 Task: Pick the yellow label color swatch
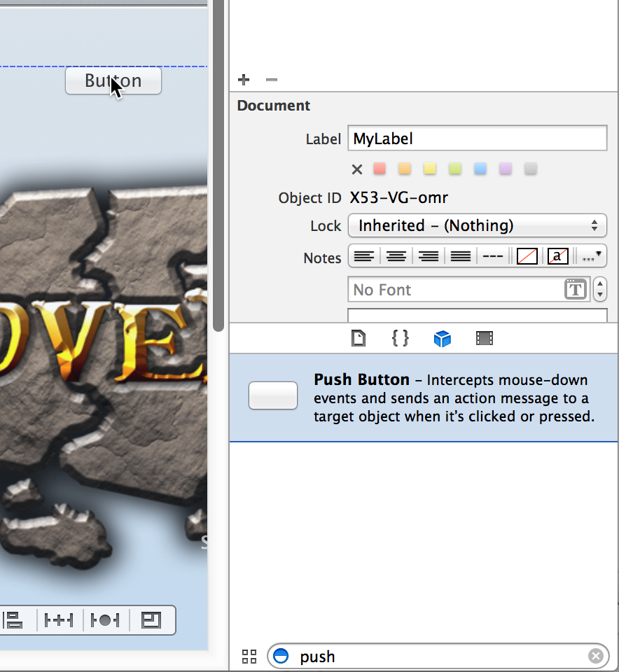click(x=430, y=169)
